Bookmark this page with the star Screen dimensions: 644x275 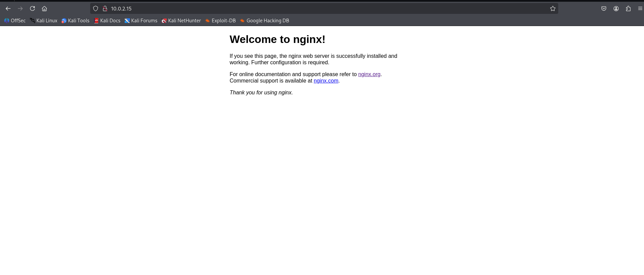[x=552, y=8]
